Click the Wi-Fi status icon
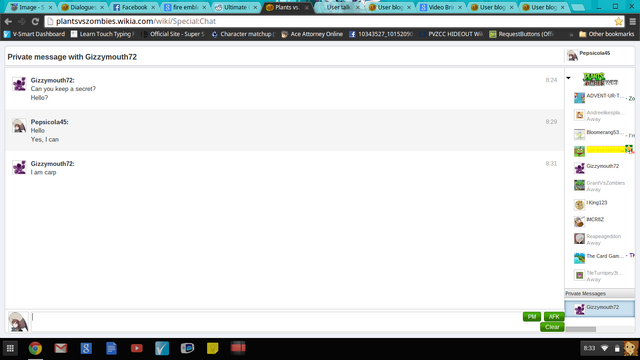 tap(604, 348)
